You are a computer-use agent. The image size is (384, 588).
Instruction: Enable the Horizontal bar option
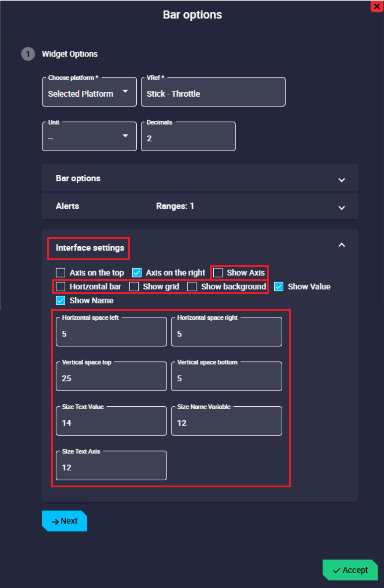60,287
